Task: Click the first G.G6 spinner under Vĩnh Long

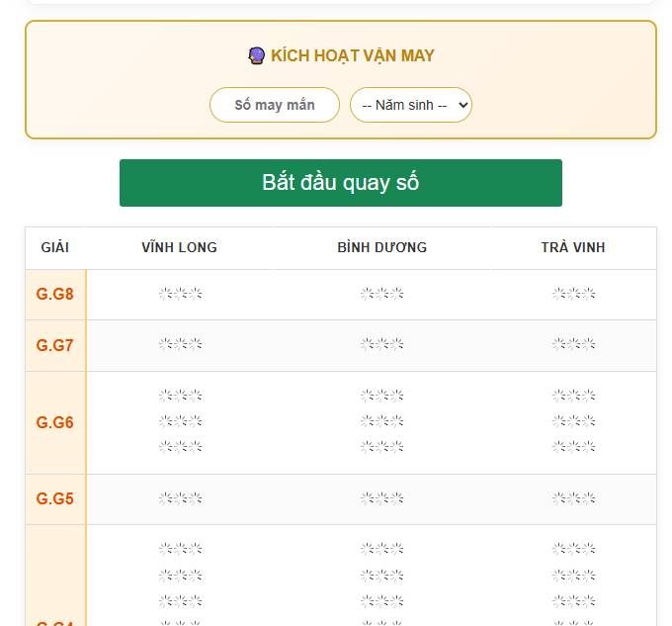Action: (181, 396)
